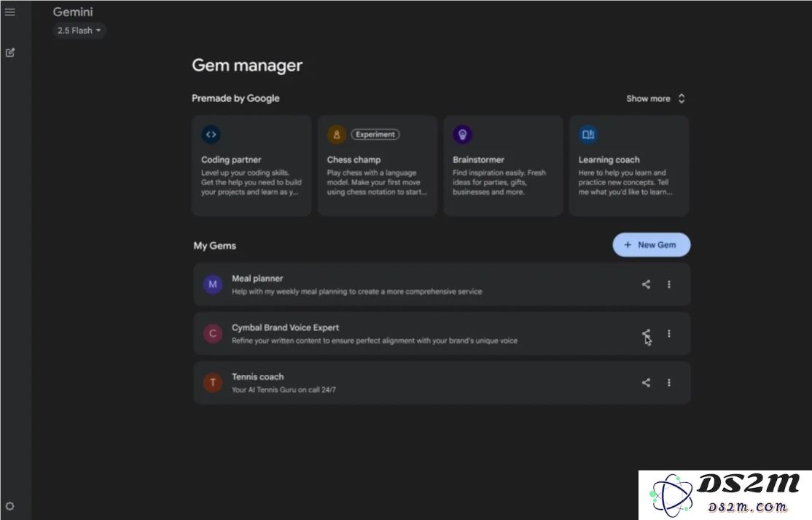Open the Chess champ gem card

[377, 166]
